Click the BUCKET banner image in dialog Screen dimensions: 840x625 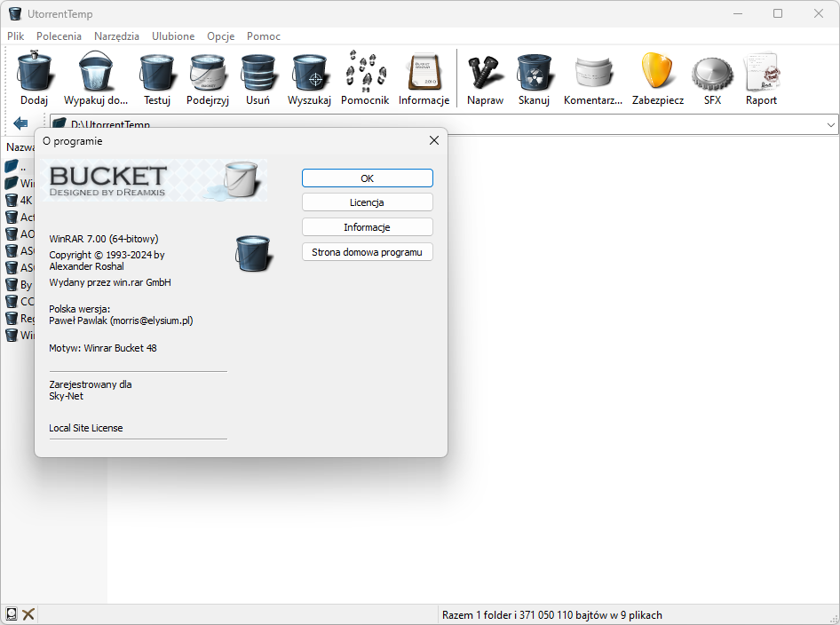click(x=155, y=180)
